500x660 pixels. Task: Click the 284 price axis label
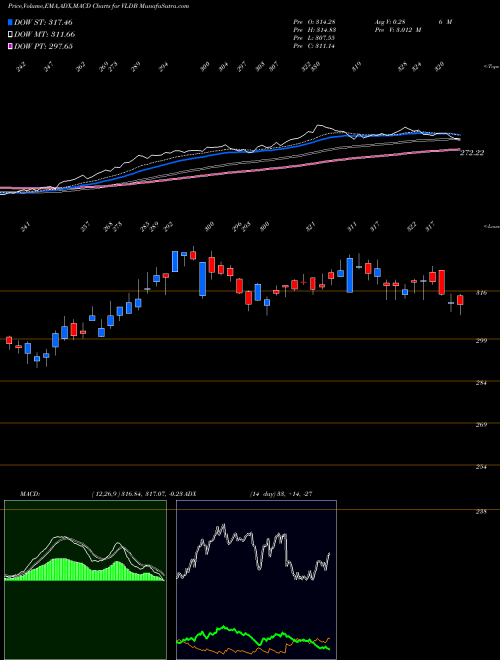pos(481,383)
